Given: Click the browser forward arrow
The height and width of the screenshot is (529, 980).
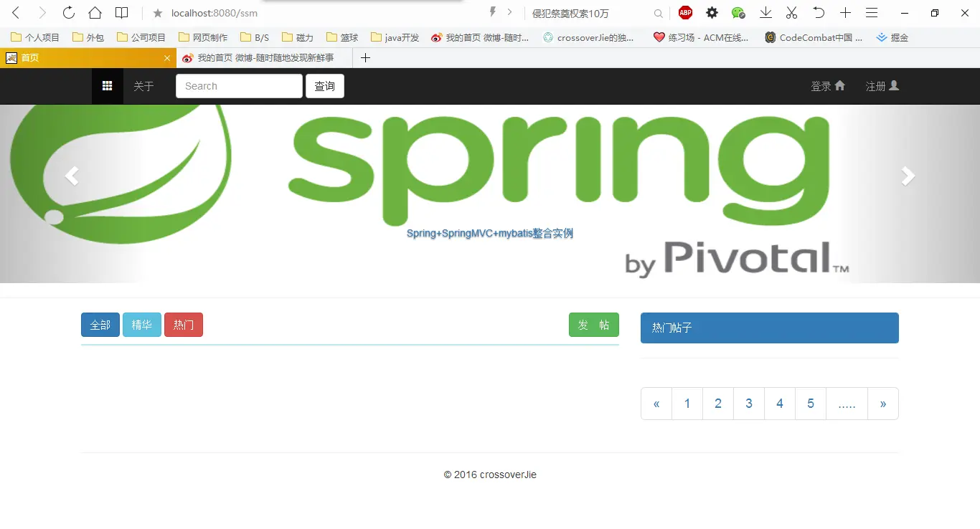Looking at the screenshot, I should (x=42, y=13).
